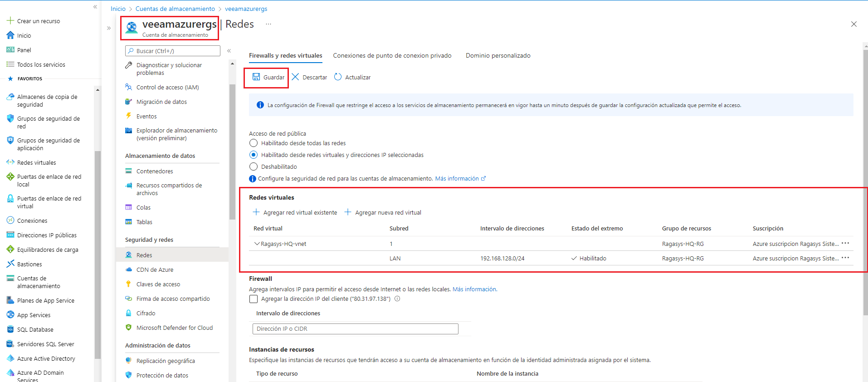Switch to Firewalls y redes virtuales tab
The height and width of the screenshot is (382, 868).
click(286, 55)
